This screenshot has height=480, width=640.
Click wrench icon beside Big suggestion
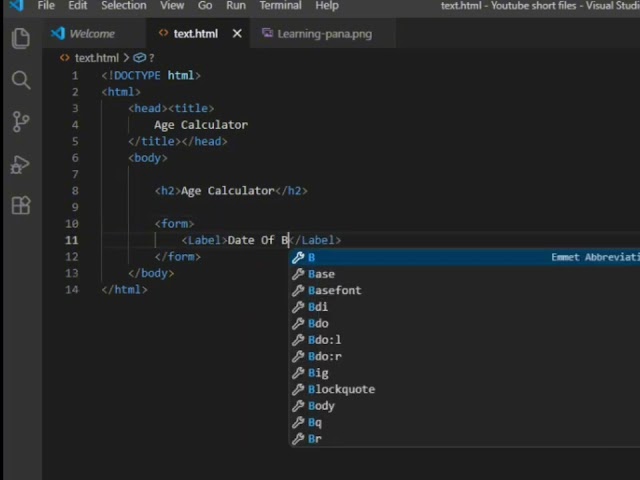click(298, 373)
